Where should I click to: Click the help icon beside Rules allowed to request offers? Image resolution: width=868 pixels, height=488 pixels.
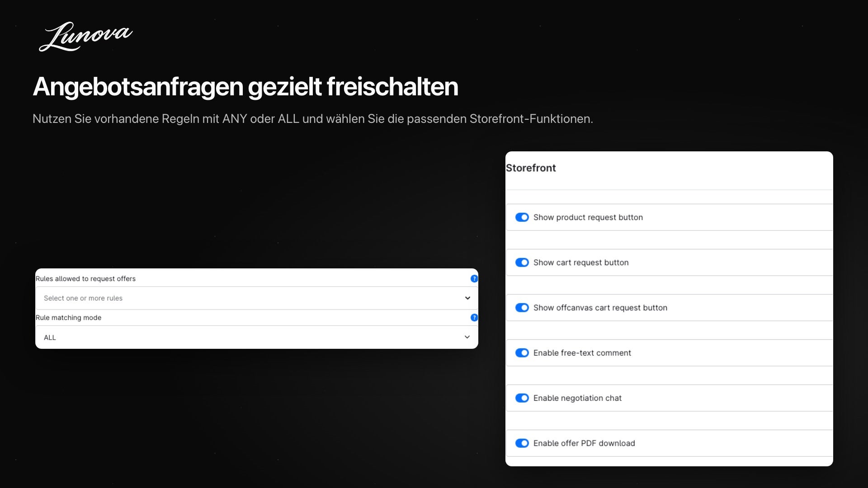pyautogui.click(x=474, y=279)
